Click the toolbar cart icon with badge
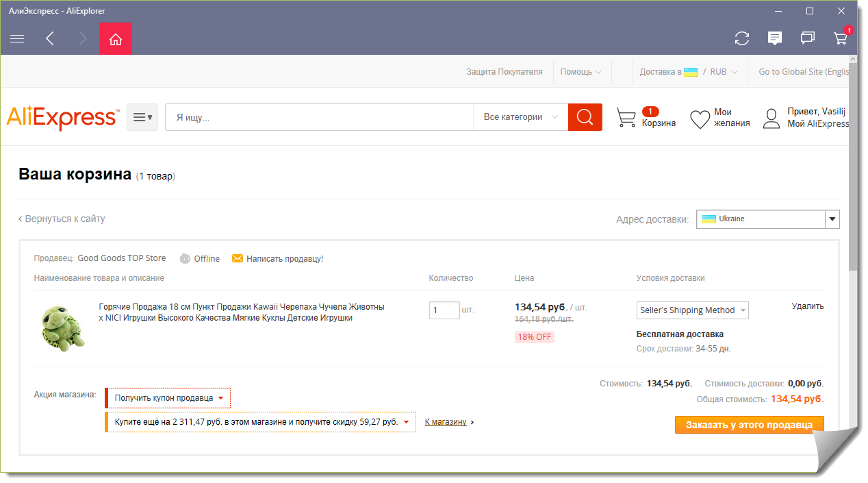Viewport: 868px width, 483px height. [841, 39]
